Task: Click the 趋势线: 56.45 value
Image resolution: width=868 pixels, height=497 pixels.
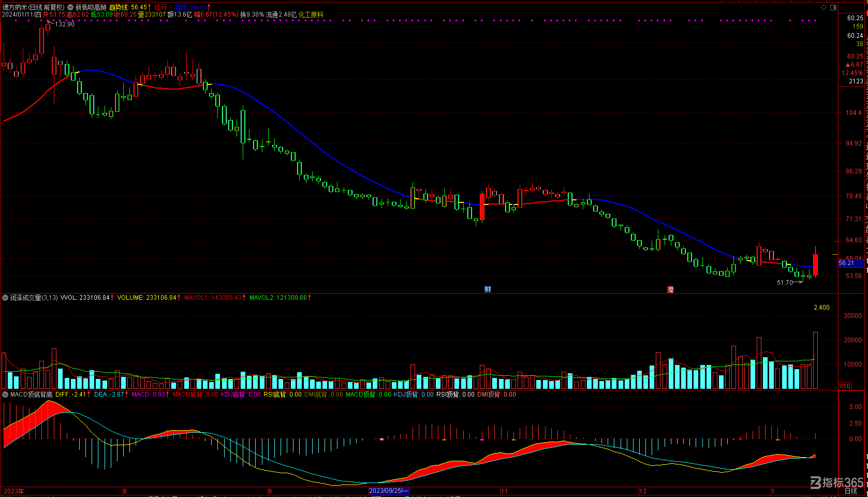Action: coord(128,7)
